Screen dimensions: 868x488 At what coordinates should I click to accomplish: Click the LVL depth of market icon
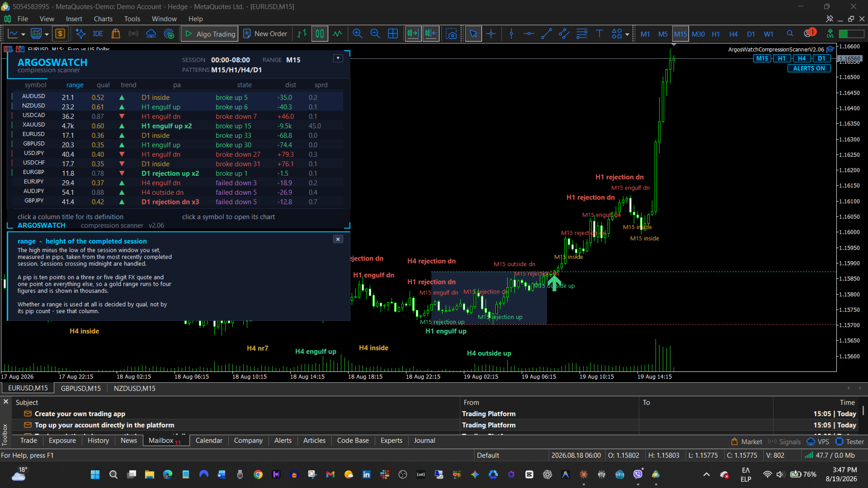pyautogui.click(x=830, y=34)
